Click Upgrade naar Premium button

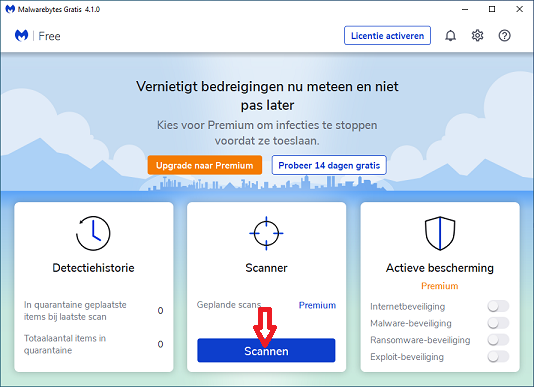click(x=205, y=165)
